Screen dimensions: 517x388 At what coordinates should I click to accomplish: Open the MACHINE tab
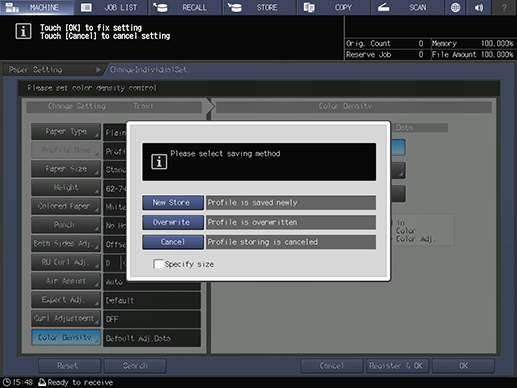tap(37, 7)
